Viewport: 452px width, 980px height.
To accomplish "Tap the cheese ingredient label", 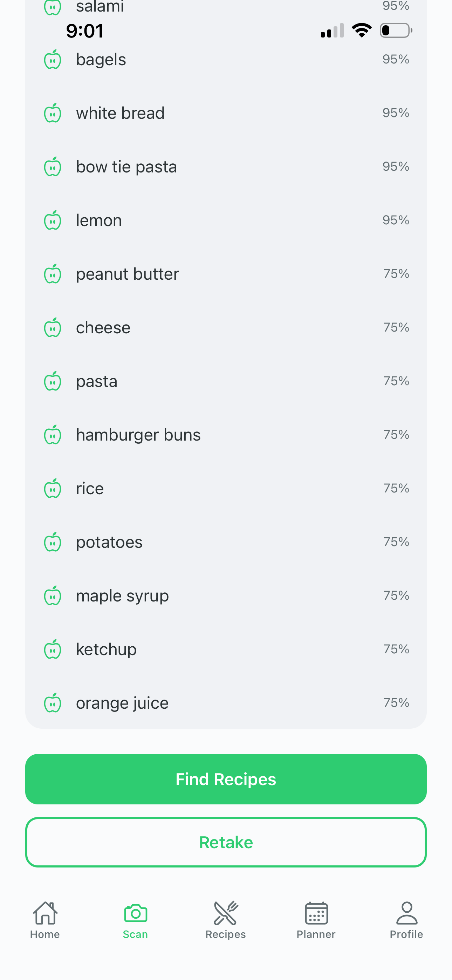I will click(103, 328).
